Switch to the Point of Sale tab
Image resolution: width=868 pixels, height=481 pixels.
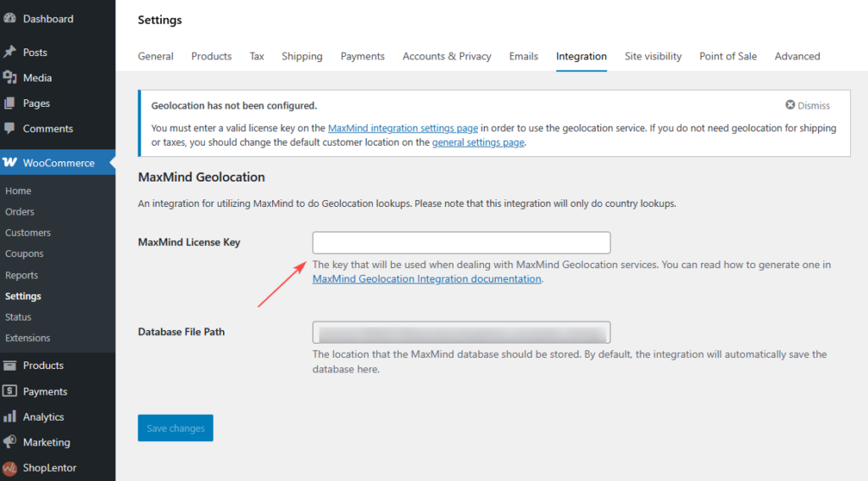point(728,57)
